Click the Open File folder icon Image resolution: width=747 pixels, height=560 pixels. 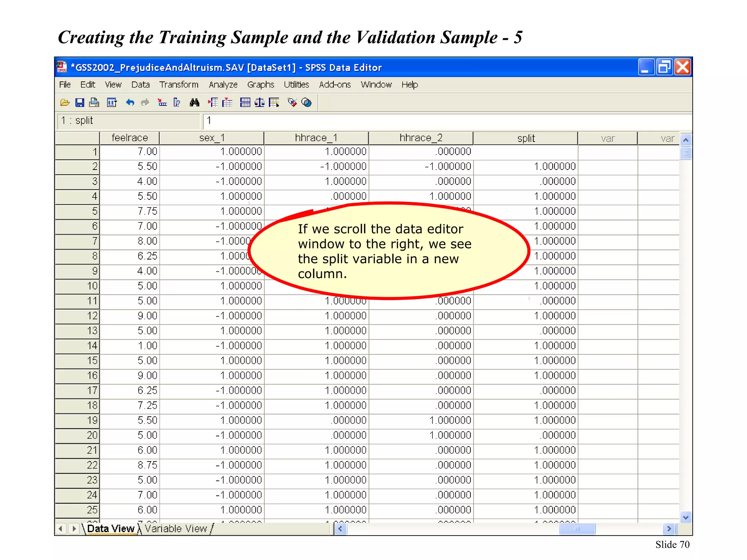click(x=65, y=102)
